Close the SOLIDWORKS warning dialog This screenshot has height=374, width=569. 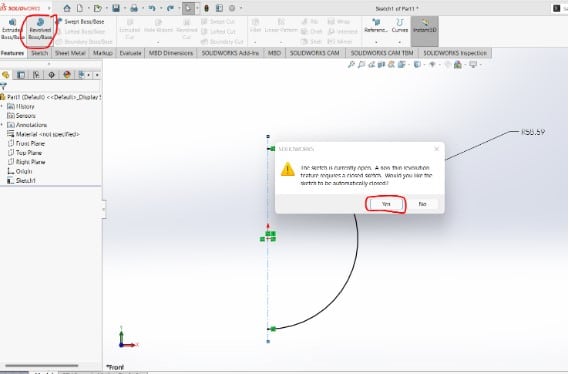click(x=437, y=149)
